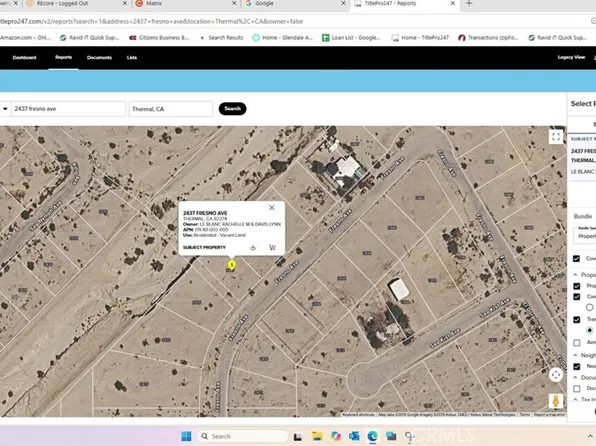Toggle the unchecked checkbox above Neighborhood section
The width and height of the screenshot is (596, 446).
pos(577,343)
